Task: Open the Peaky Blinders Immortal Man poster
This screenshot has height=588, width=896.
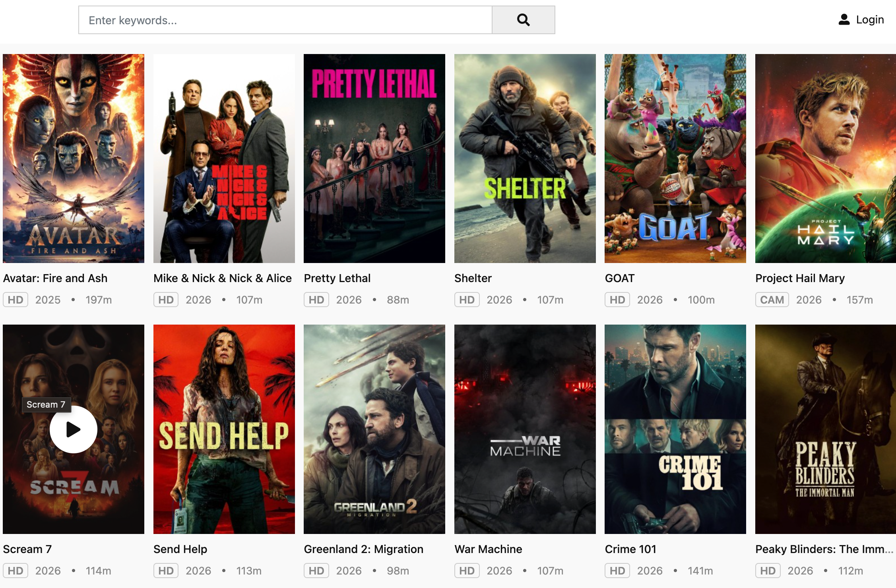Action: click(x=826, y=429)
